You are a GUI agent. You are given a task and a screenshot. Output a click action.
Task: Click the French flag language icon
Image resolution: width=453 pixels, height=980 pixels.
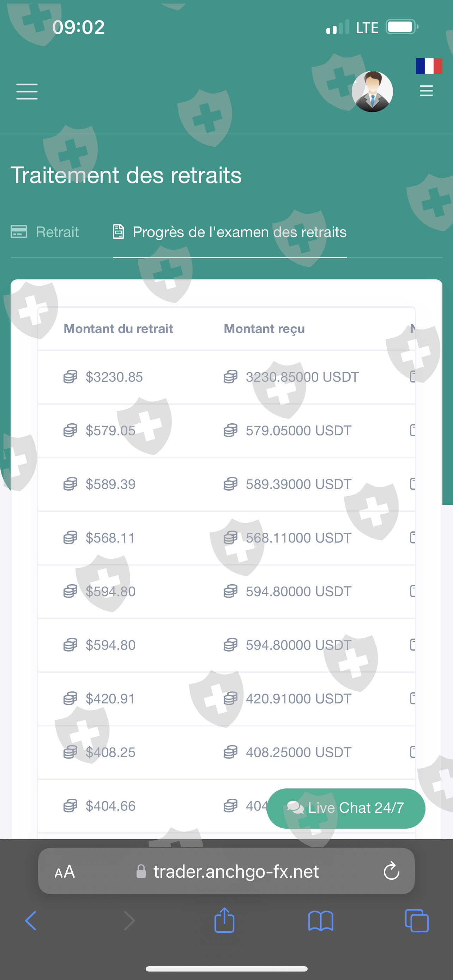pyautogui.click(x=429, y=66)
